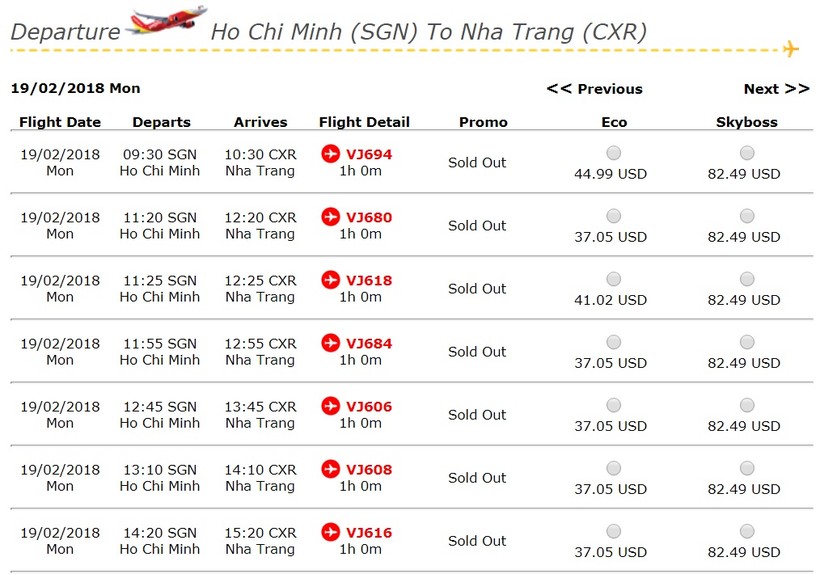Select Eco fare for the 09:30 flight
Viewport: 820px width, 574px height.
(613, 153)
